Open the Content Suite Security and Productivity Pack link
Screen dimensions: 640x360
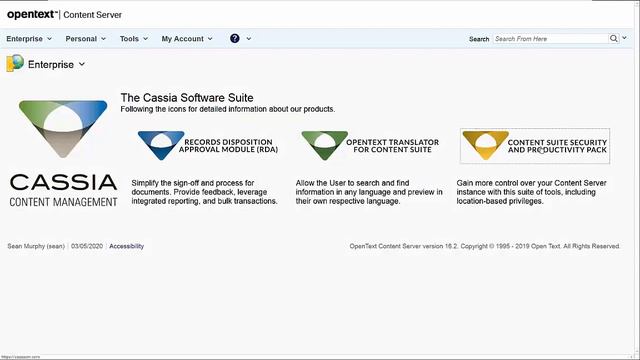(x=557, y=146)
